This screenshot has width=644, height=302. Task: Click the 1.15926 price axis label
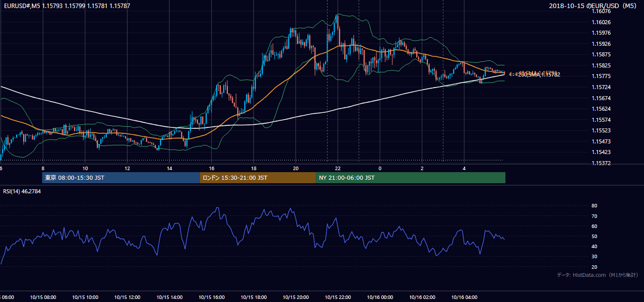click(602, 44)
